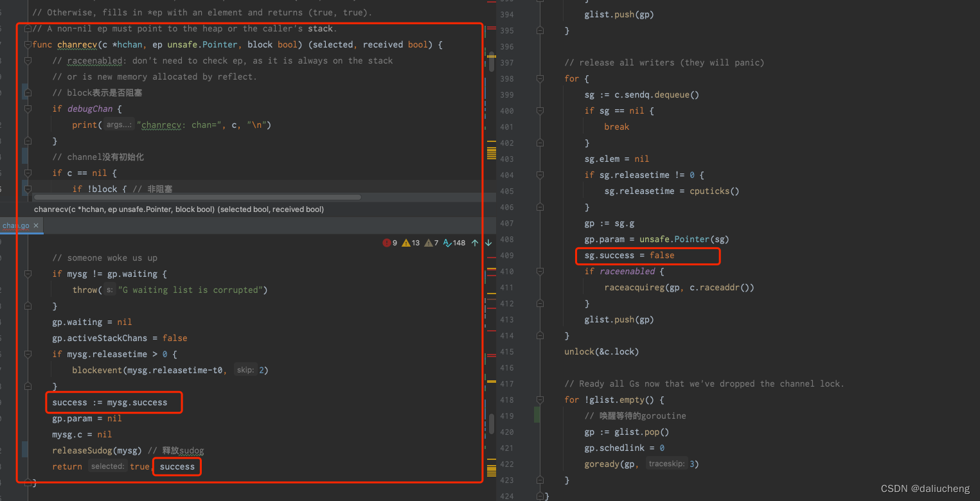Click line number 409 in gutter
This screenshot has height=501, width=980.
coord(506,255)
